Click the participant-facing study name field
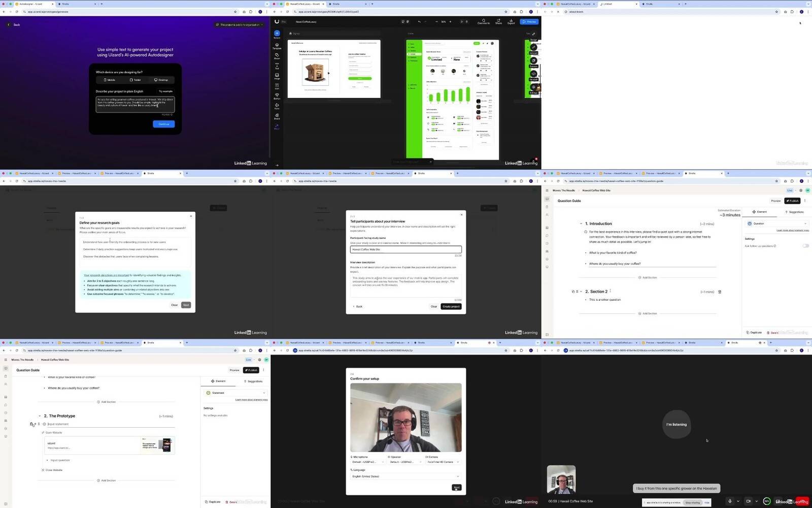This screenshot has width=812, height=508. tap(405, 249)
